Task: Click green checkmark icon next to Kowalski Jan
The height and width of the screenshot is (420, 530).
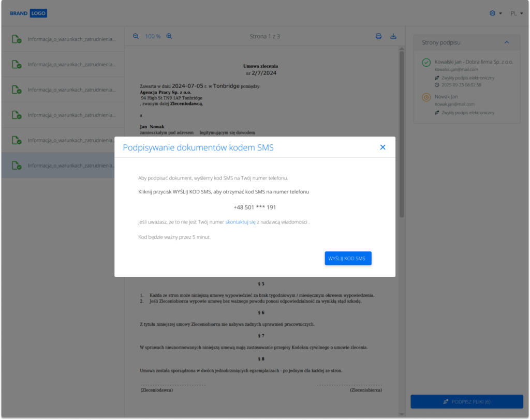Action: pyautogui.click(x=426, y=62)
